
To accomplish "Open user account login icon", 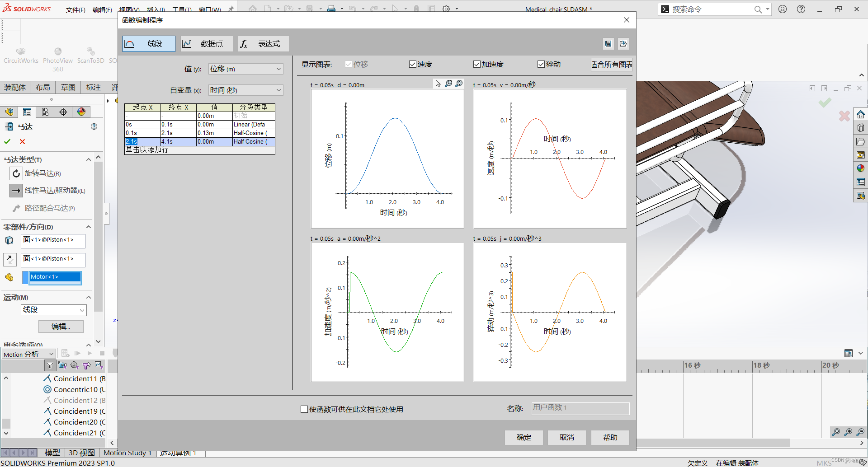I will coord(783,9).
